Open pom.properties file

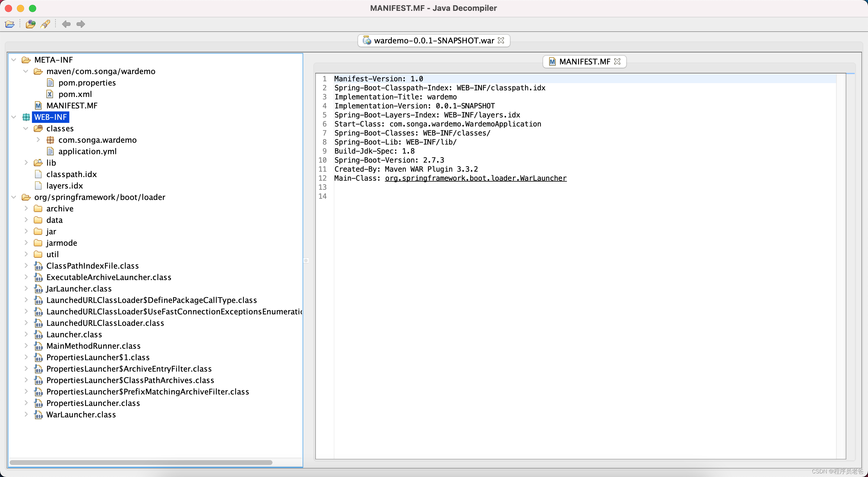tap(87, 83)
